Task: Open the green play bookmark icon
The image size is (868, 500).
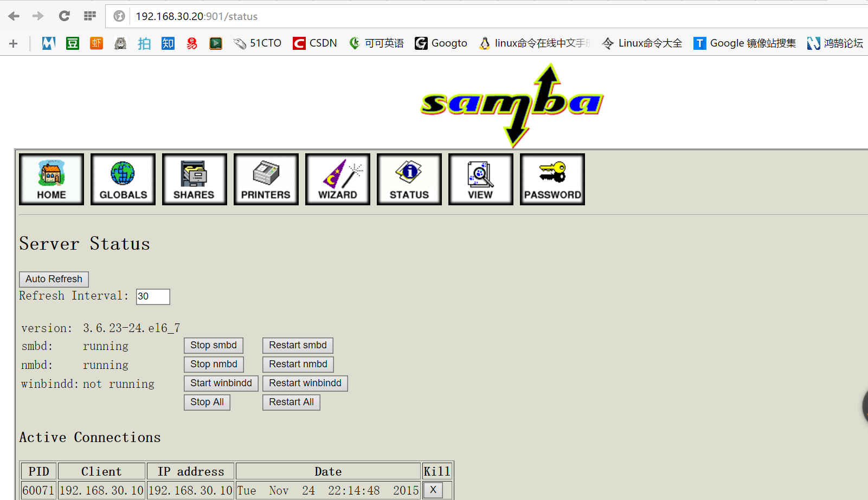Action: [216, 43]
